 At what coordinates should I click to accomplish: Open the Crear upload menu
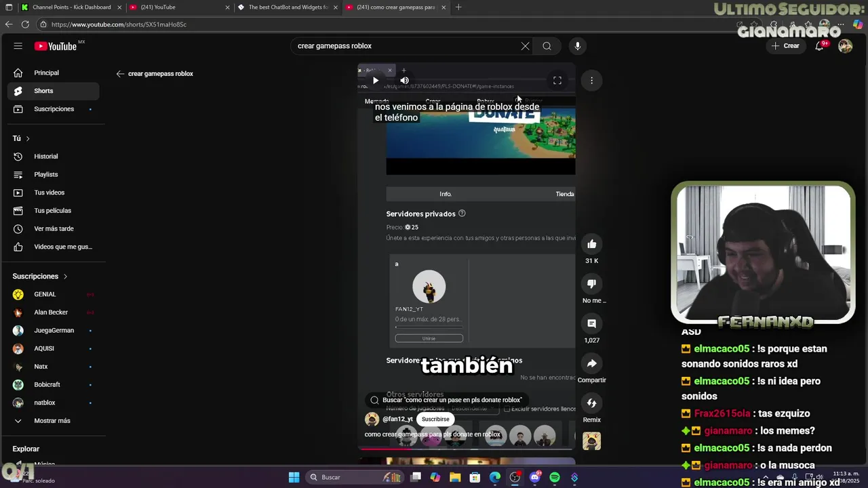pos(785,46)
